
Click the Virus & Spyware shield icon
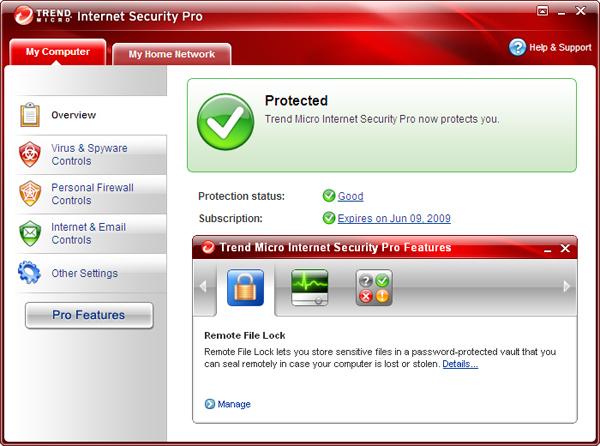point(30,155)
